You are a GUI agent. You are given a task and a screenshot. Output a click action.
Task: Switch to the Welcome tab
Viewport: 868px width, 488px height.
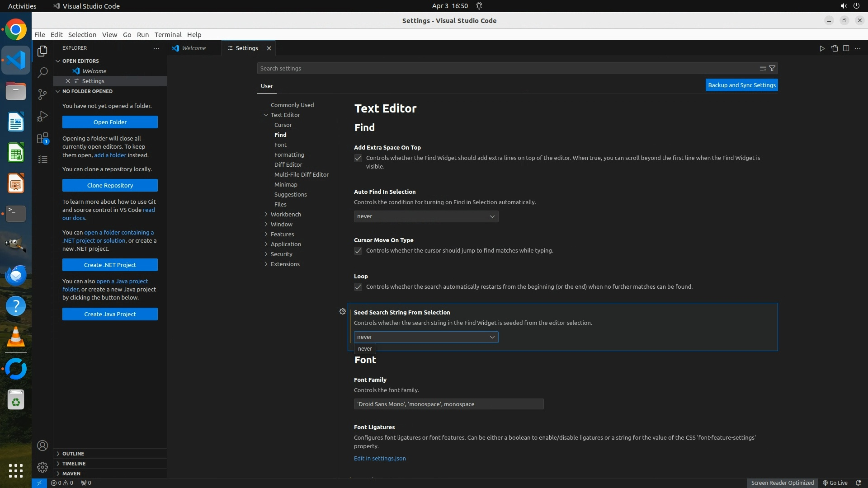click(193, 48)
